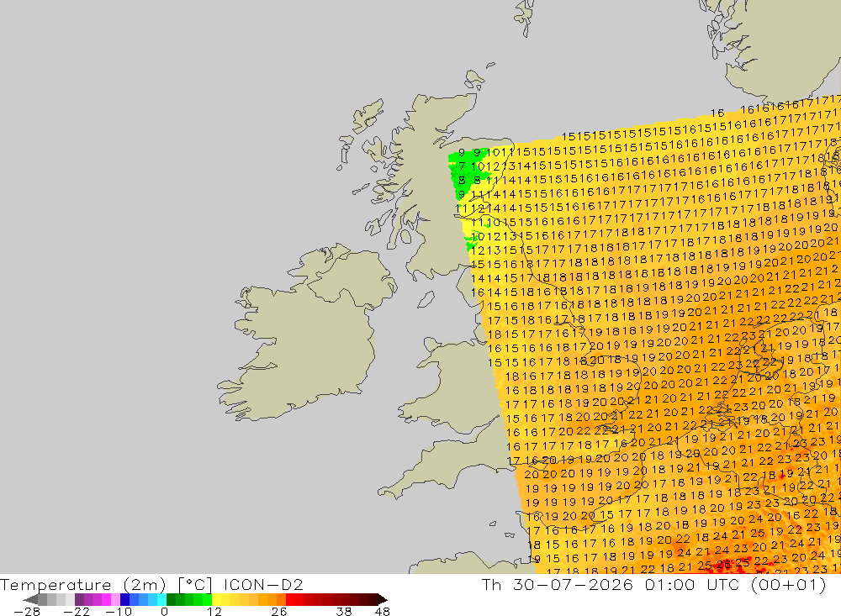Select the cyan swatch left of 0
The width and height of the screenshot is (841, 616).
coord(161,599)
